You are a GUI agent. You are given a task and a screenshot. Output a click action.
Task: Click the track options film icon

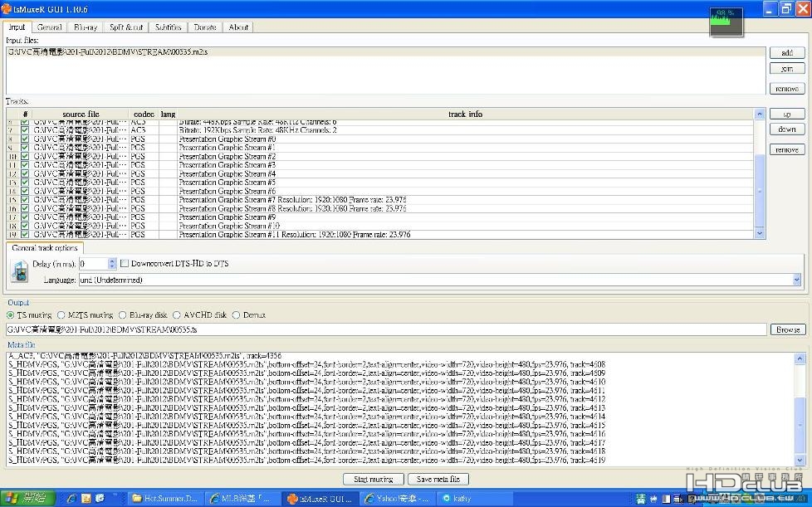[20, 271]
